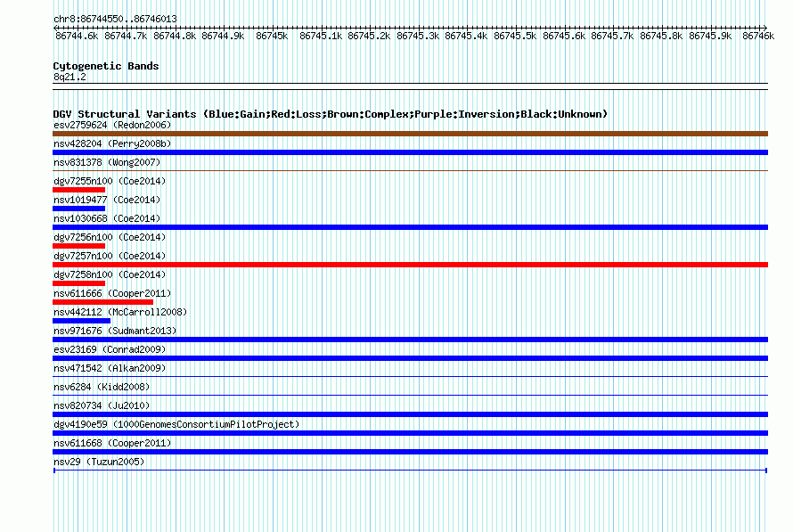793x532 pixels.
Task: Click the blue nsv1030668 gain bar
Action: point(410,227)
